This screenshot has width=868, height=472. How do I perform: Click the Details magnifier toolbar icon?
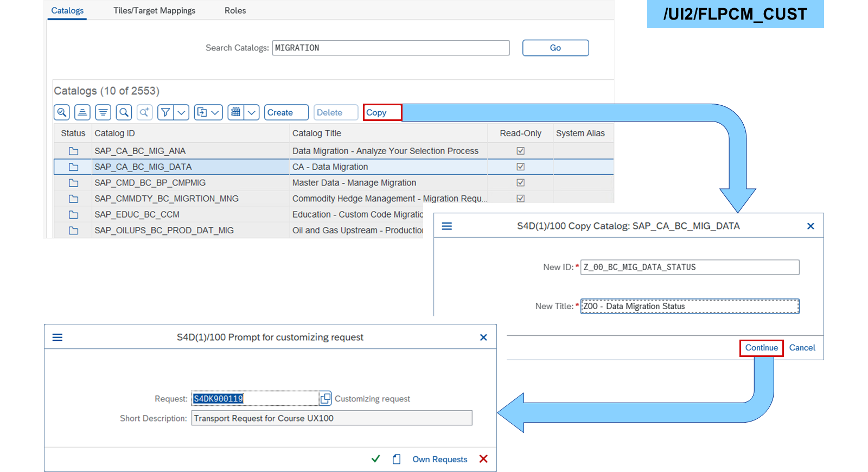62,112
